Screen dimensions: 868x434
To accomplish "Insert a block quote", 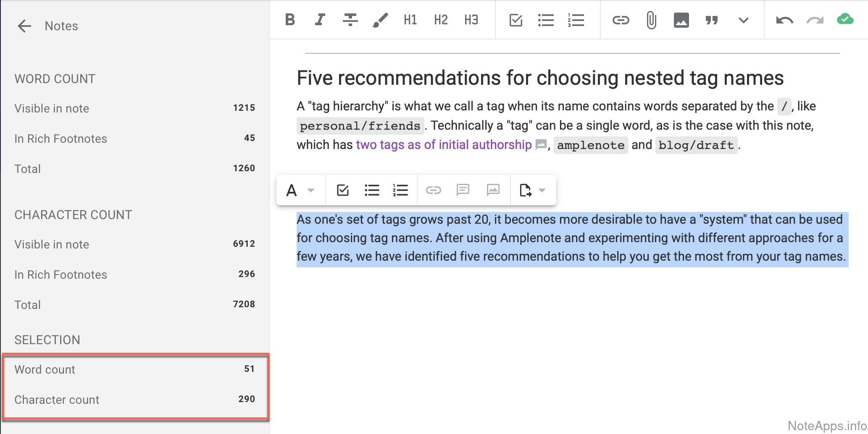I will (711, 20).
